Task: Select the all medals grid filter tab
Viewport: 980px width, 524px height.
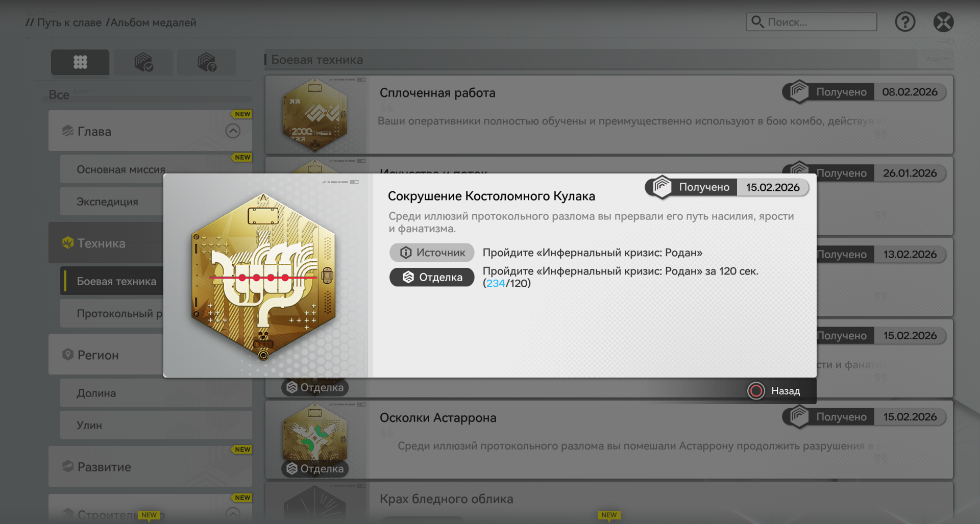Action: click(x=80, y=62)
